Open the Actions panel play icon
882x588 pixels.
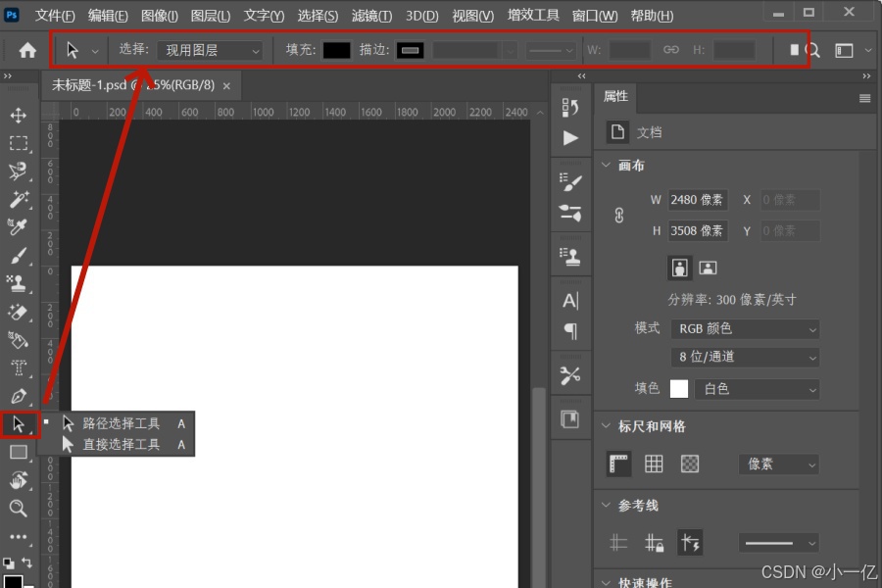coord(570,138)
